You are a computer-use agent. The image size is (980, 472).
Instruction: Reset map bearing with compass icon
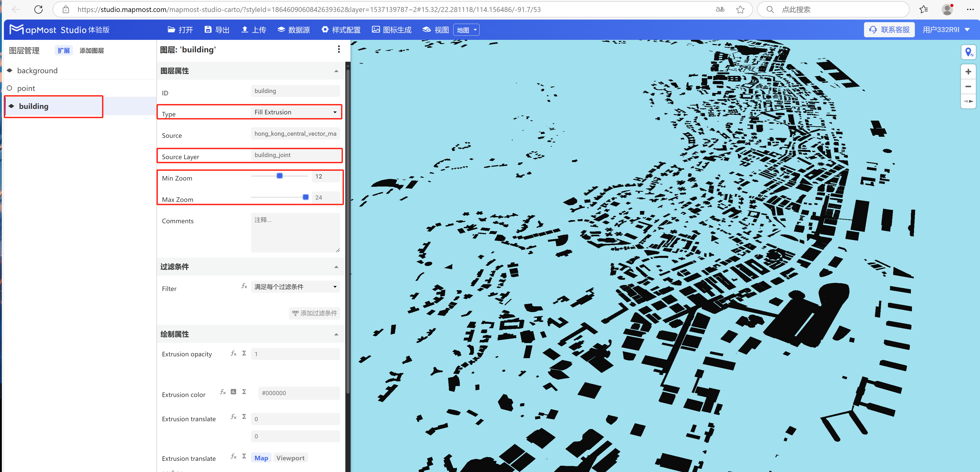pyautogui.click(x=968, y=101)
